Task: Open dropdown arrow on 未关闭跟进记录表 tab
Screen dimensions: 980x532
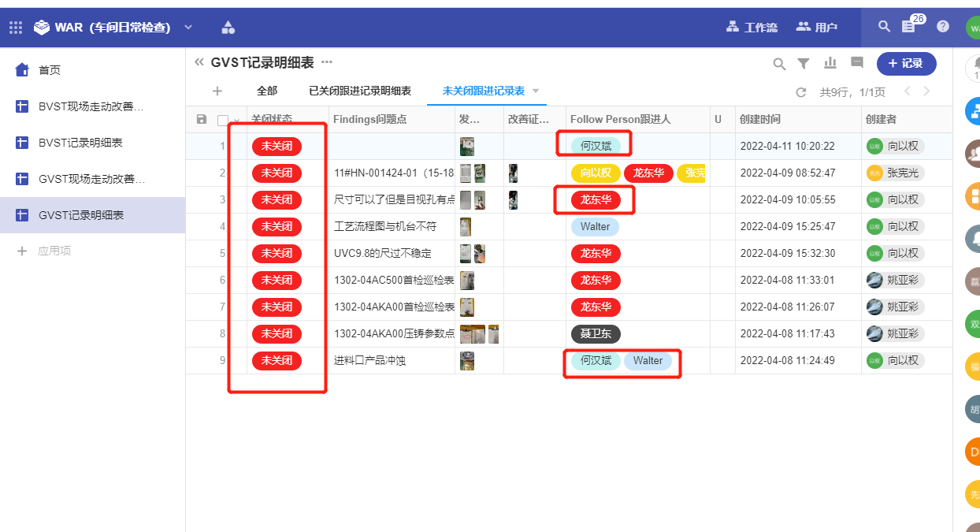Action: point(536,91)
